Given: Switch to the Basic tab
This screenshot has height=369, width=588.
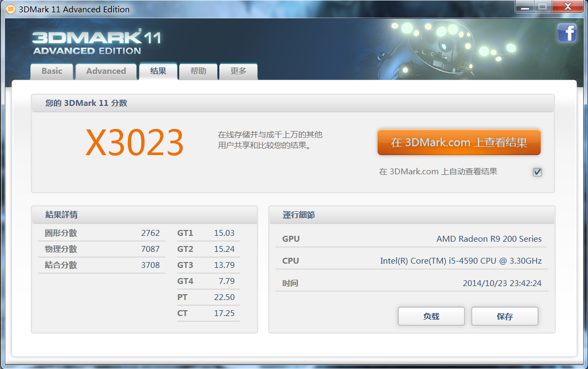Looking at the screenshot, I should 52,71.
